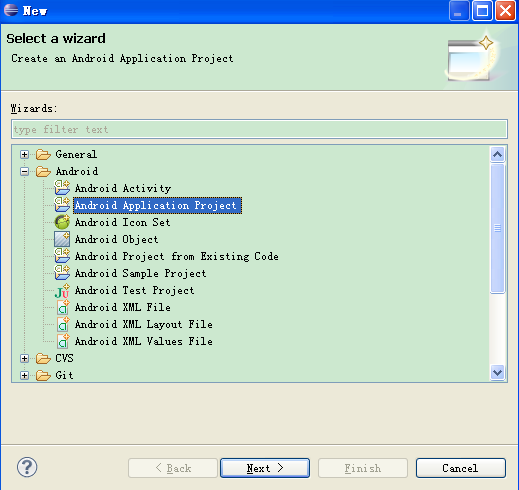Minimize the New wizard window
This screenshot has width=519, height=490.
click(x=459, y=11)
